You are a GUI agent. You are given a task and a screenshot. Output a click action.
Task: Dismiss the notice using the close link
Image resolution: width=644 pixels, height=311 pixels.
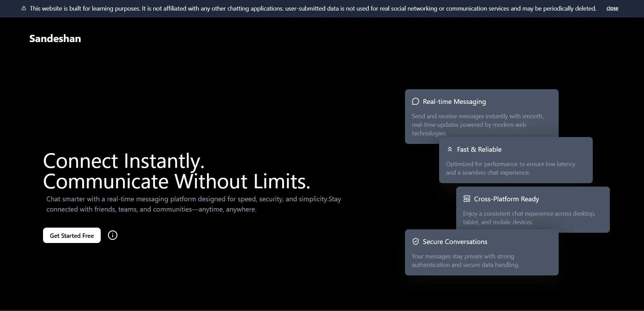pyautogui.click(x=612, y=8)
